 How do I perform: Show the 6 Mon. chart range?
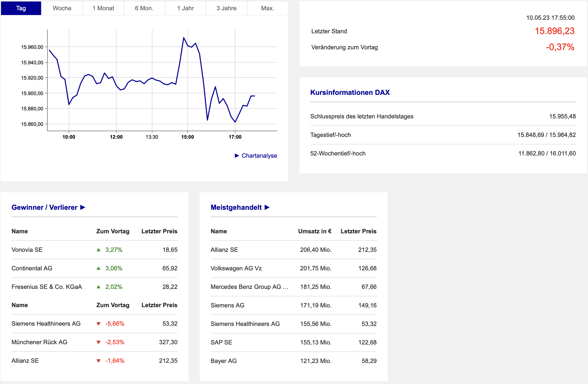(144, 8)
